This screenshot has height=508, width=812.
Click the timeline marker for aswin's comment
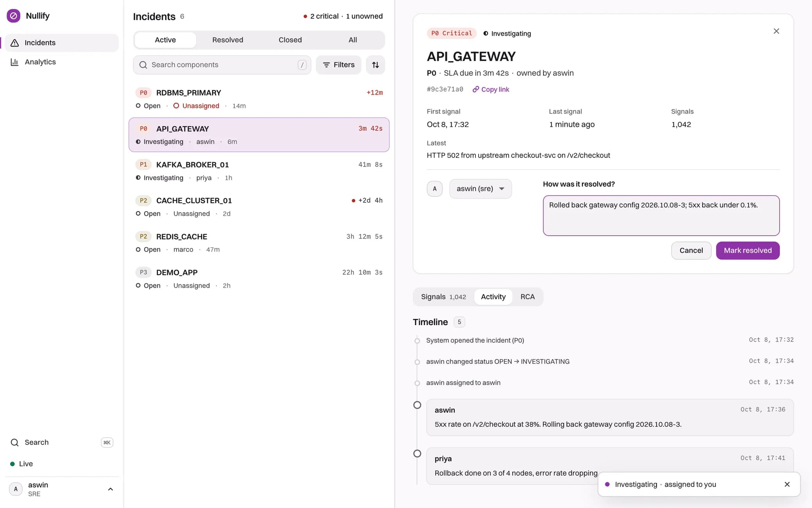pos(417,405)
